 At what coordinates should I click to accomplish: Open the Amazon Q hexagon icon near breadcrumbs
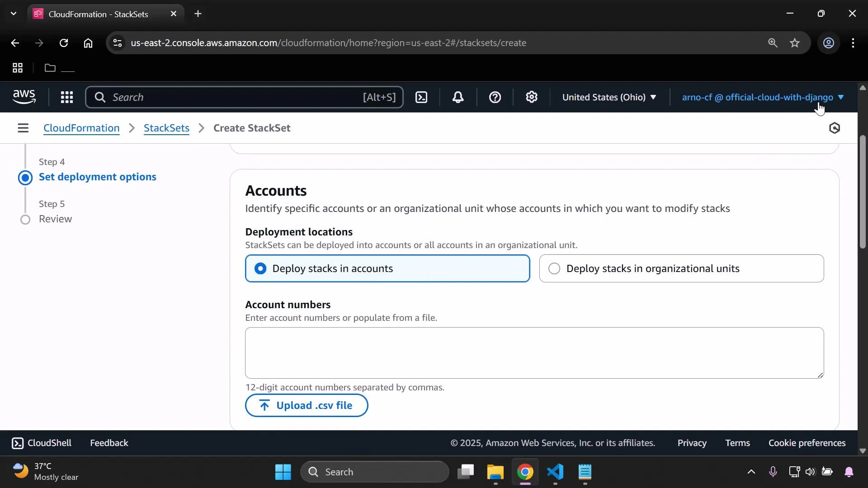point(834,128)
